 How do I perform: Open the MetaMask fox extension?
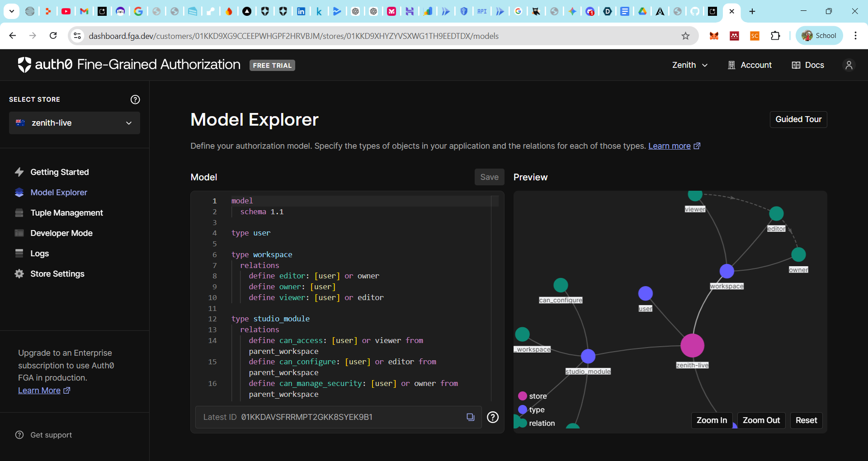coord(714,36)
